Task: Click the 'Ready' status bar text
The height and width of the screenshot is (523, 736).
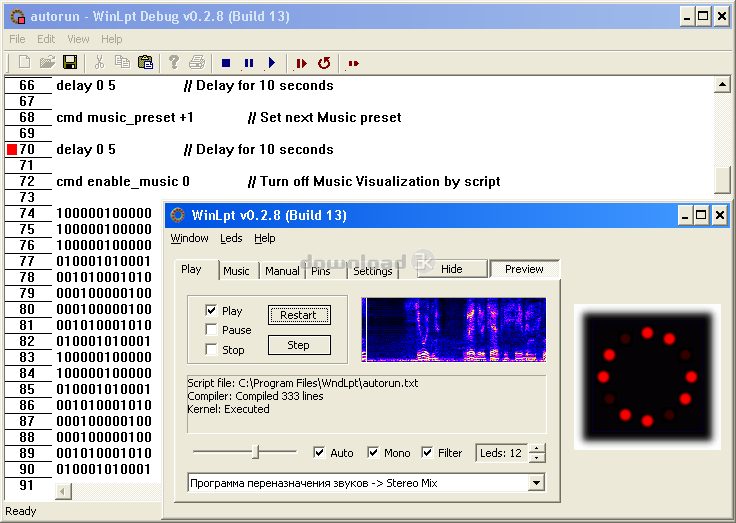Action: click(21, 511)
